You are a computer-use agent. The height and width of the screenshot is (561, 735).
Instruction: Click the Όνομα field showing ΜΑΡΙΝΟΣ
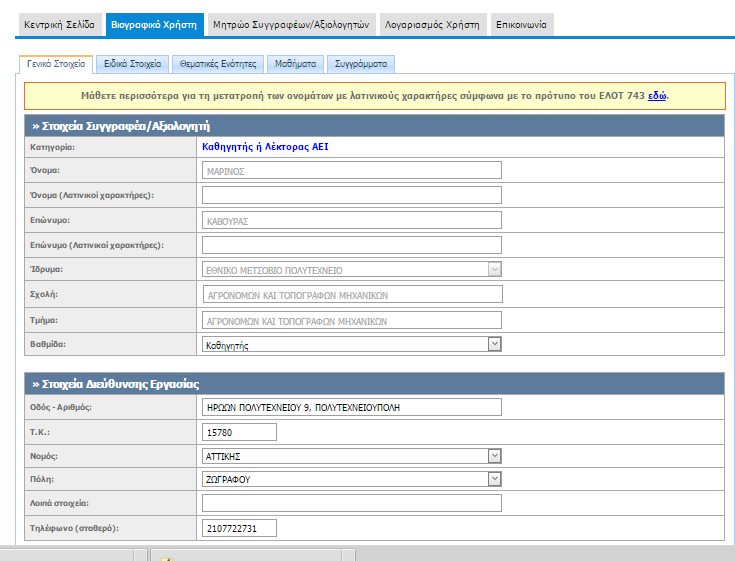352,170
